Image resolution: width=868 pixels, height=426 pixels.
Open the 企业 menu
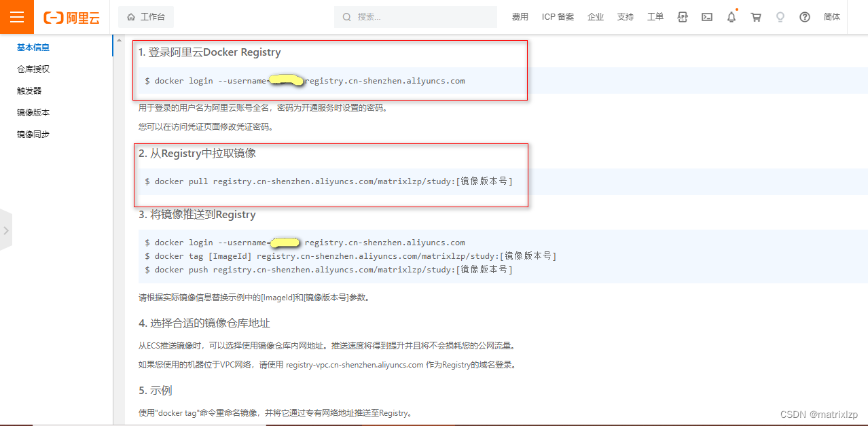tap(596, 17)
